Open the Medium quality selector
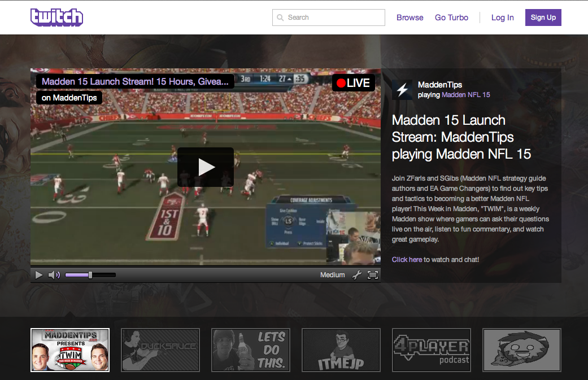588x380 pixels. [x=332, y=275]
